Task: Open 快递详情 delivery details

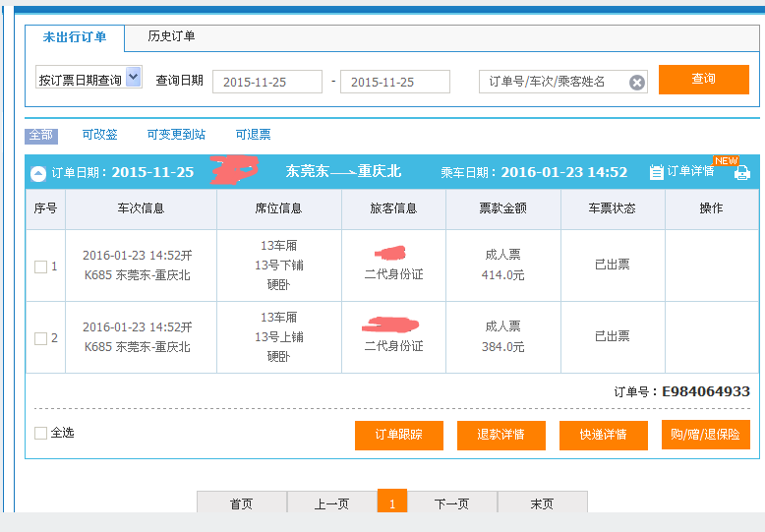Action: pos(603,435)
